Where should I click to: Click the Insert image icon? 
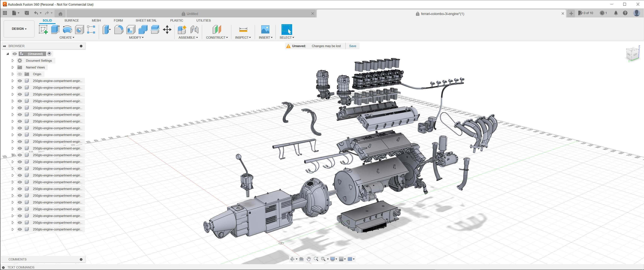pyautogui.click(x=265, y=30)
